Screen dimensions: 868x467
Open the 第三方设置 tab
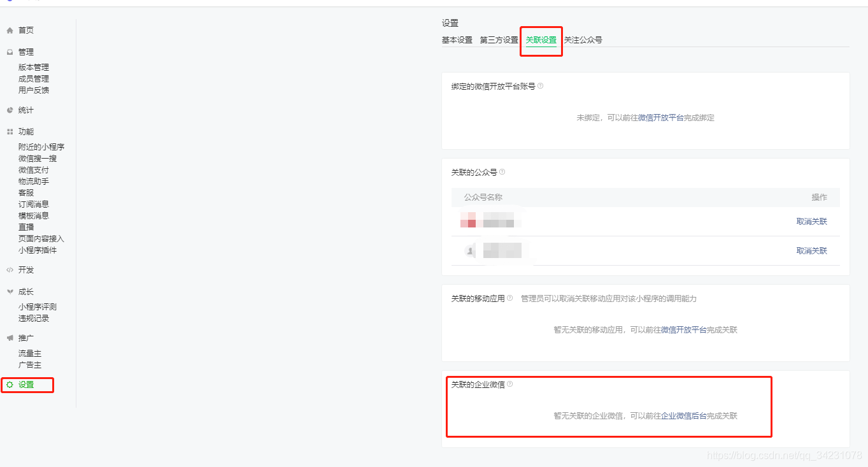(x=499, y=39)
